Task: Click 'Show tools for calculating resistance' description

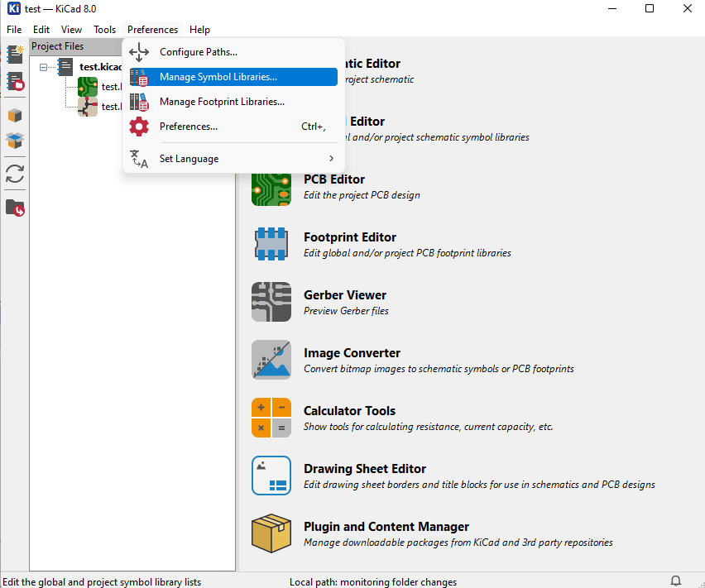Action: [428, 427]
